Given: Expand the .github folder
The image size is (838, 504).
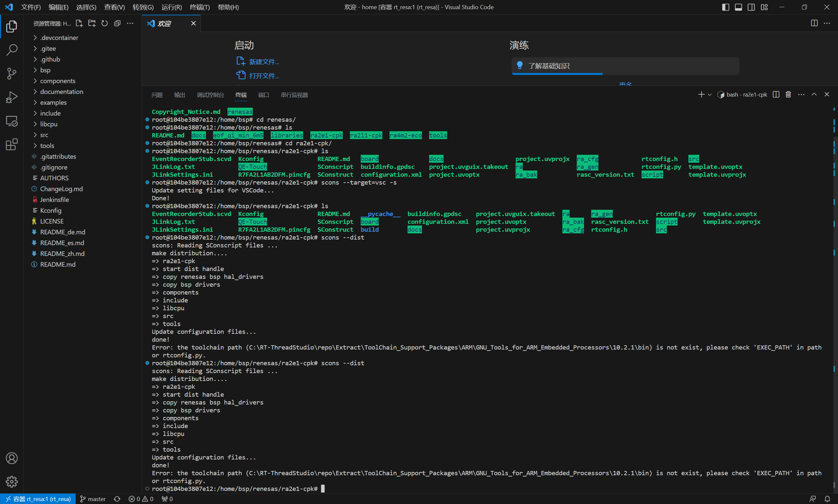Looking at the screenshot, I should pos(82,60).
